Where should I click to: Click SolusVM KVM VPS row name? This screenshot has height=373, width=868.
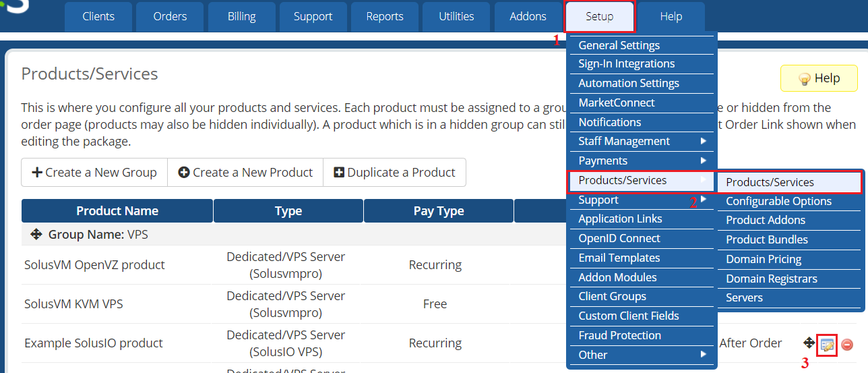click(74, 304)
